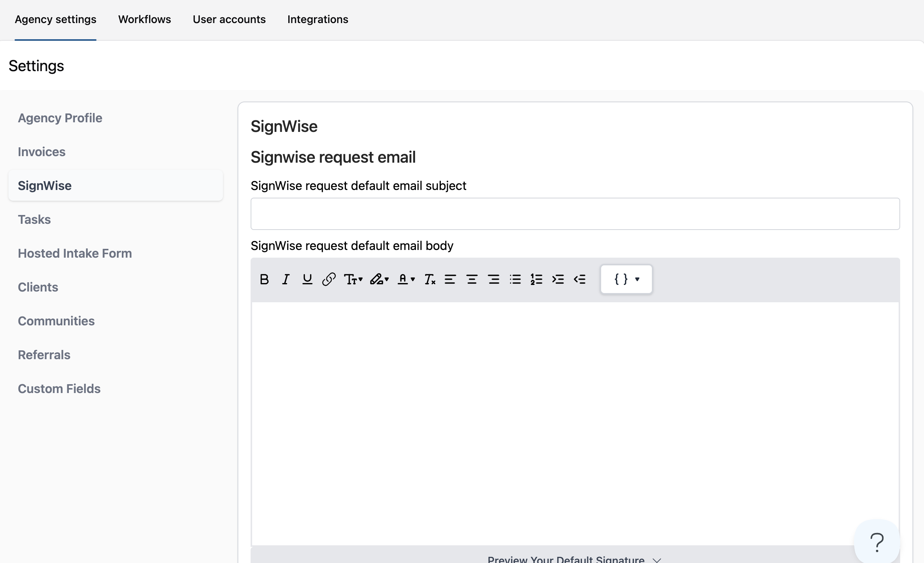
Task: Align text to center
Action: [x=472, y=279]
